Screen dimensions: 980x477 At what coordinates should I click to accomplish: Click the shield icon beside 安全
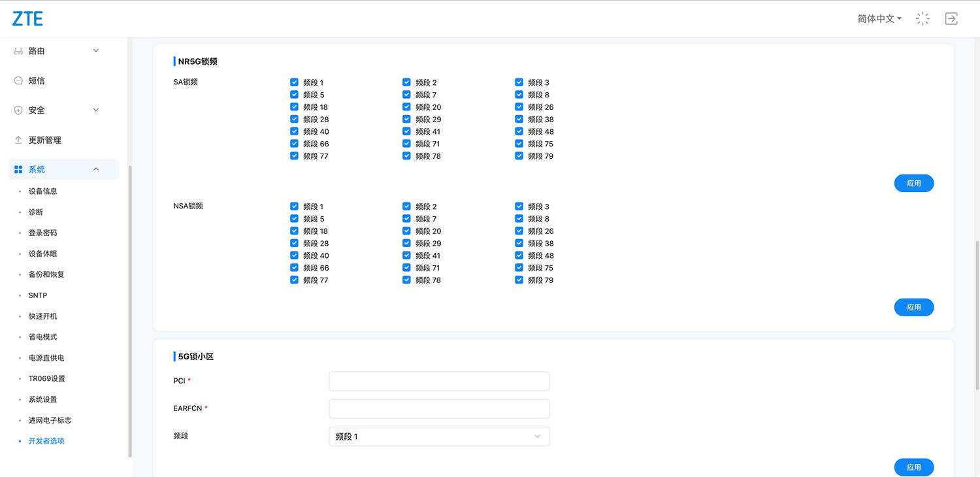pyautogui.click(x=18, y=110)
